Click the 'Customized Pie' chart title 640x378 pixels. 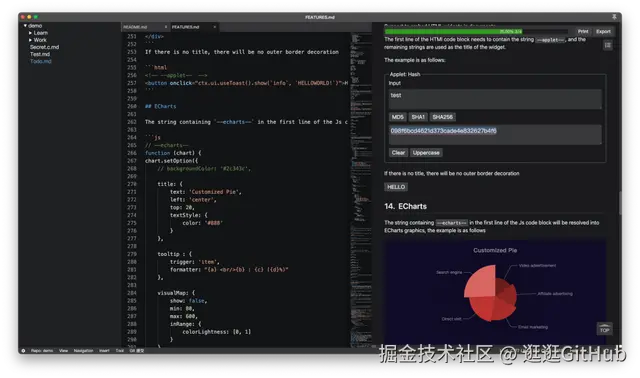click(x=495, y=250)
